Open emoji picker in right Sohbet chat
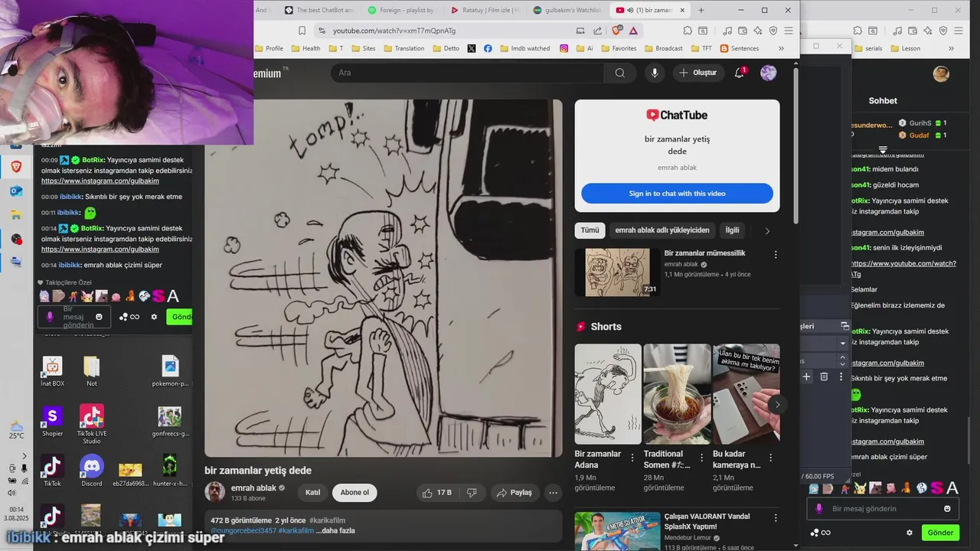The height and width of the screenshot is (551, 980). (947, 509)
